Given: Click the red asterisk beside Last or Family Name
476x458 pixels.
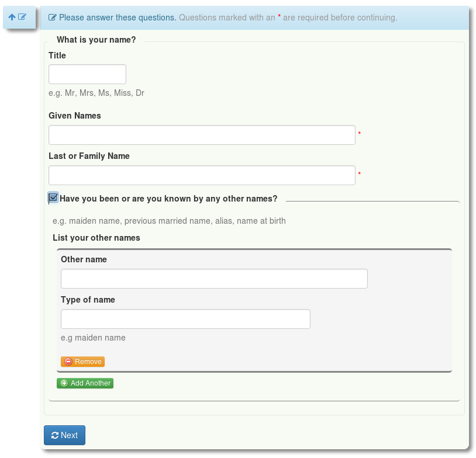Looking at the screenshot, I should (360, 174).
